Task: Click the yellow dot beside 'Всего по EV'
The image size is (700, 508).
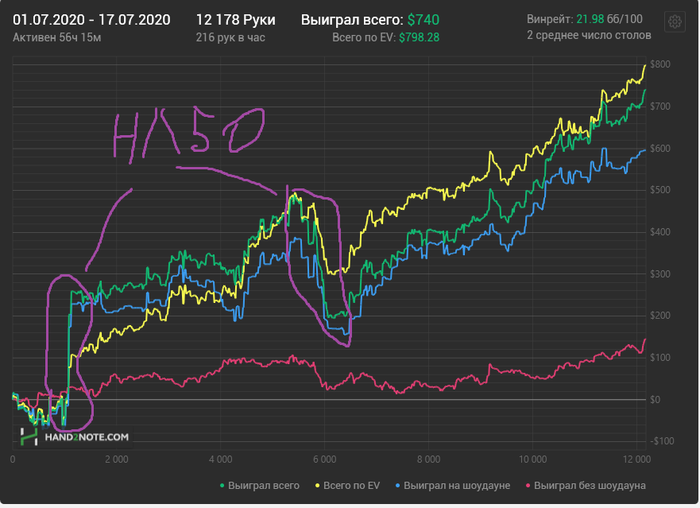Action: pyautogui.click(x=317, y=486)
